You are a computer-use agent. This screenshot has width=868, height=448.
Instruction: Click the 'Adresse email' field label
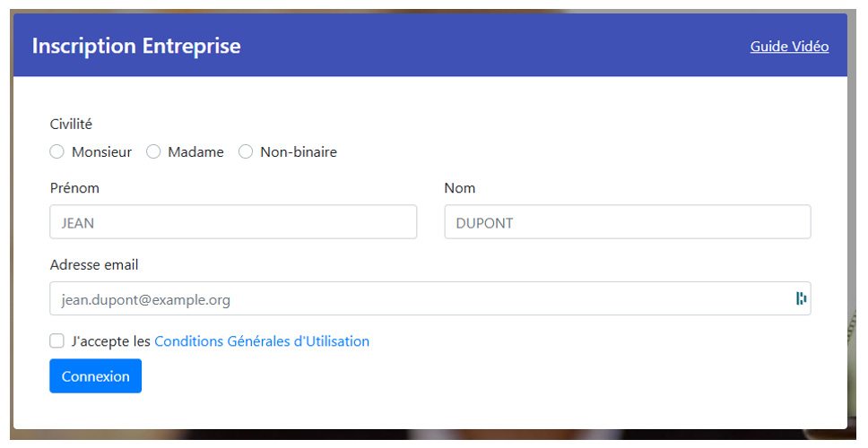(x=94, y=264)
